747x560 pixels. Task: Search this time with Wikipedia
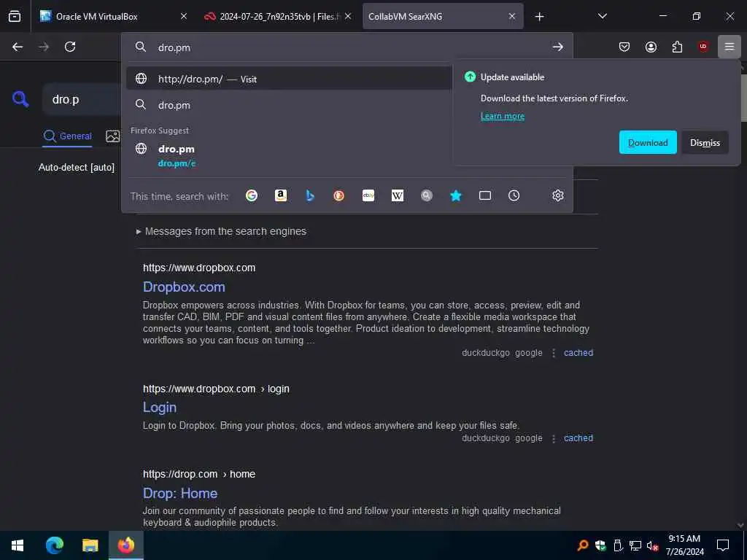[x=398, y=195]
